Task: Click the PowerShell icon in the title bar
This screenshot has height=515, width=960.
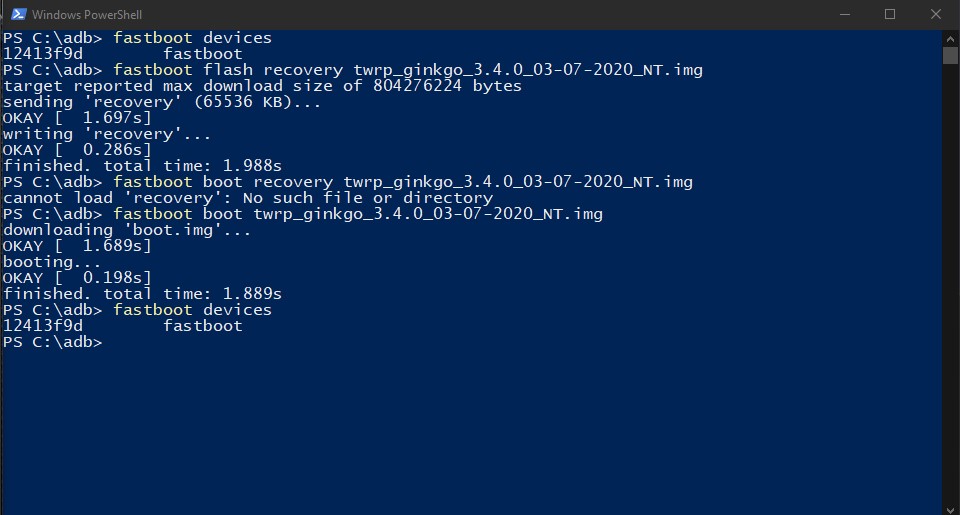Action: coord(17,15)
